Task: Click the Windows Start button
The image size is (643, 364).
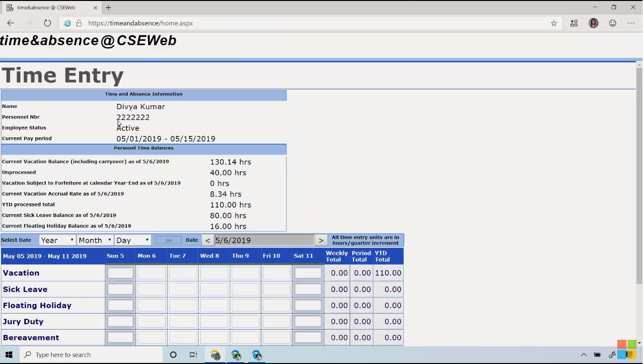Action: point(9,355)
